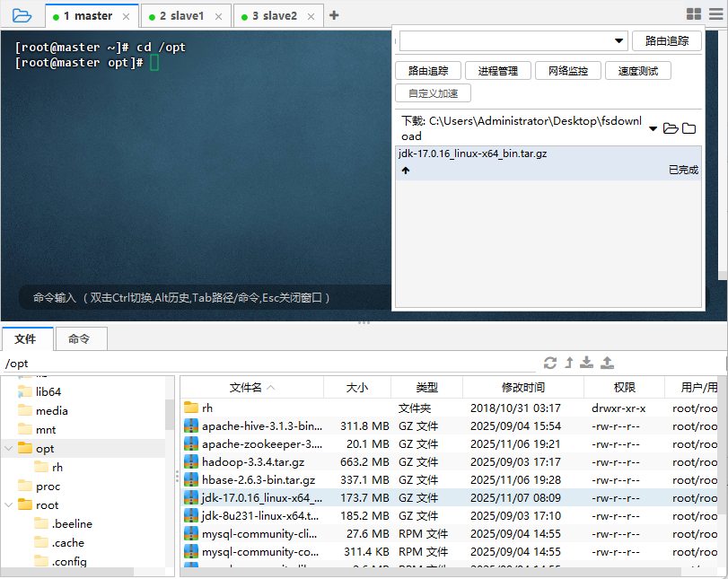Click the folder tree vertical scrollbar

click(170, 415)
